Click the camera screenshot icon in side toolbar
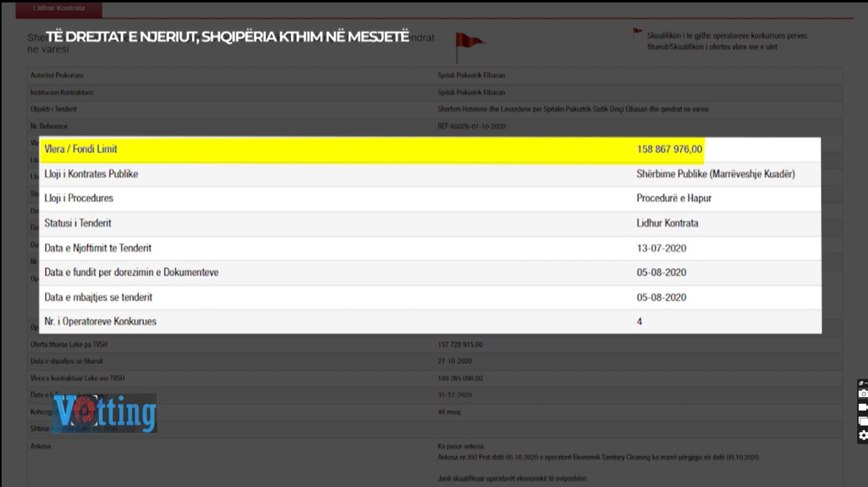Screen dimensions: 868x487 [x=863, y=394]
